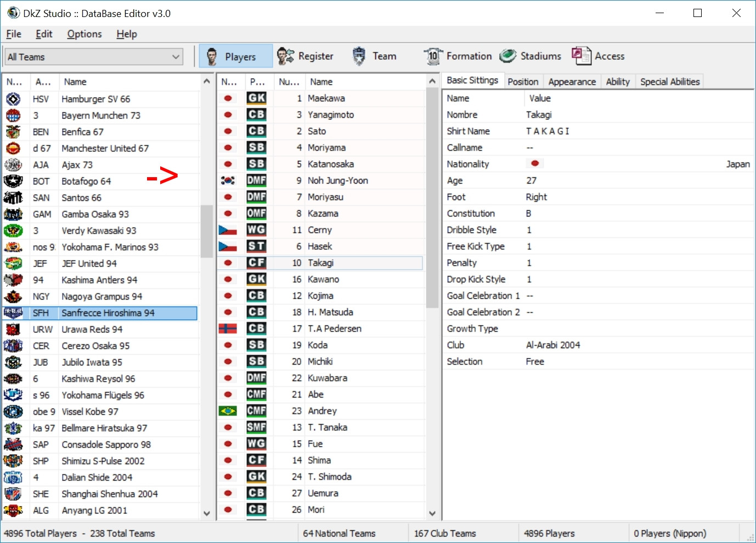Open the File menu

[x=14, y=34]
